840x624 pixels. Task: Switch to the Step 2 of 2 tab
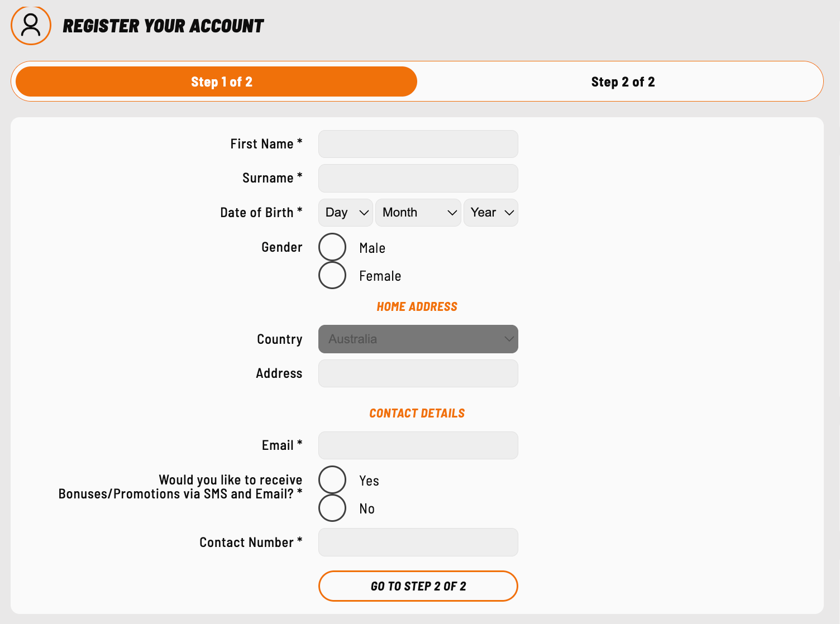point(623,81)
